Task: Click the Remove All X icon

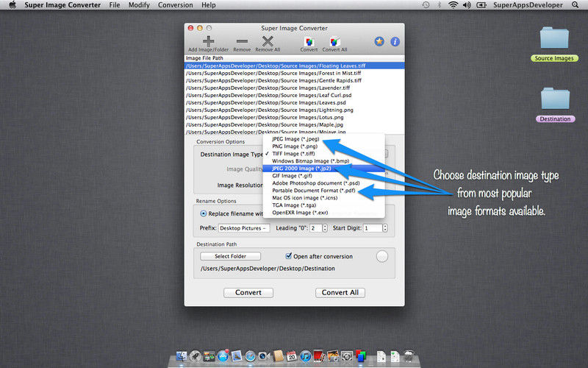Action: [268, 41]
